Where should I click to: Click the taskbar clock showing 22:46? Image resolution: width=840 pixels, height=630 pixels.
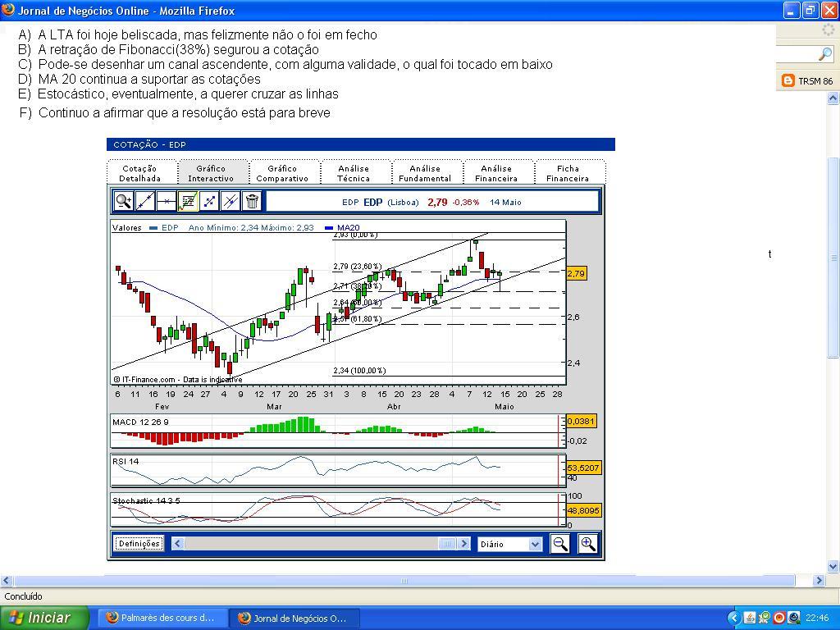[816, 619]
